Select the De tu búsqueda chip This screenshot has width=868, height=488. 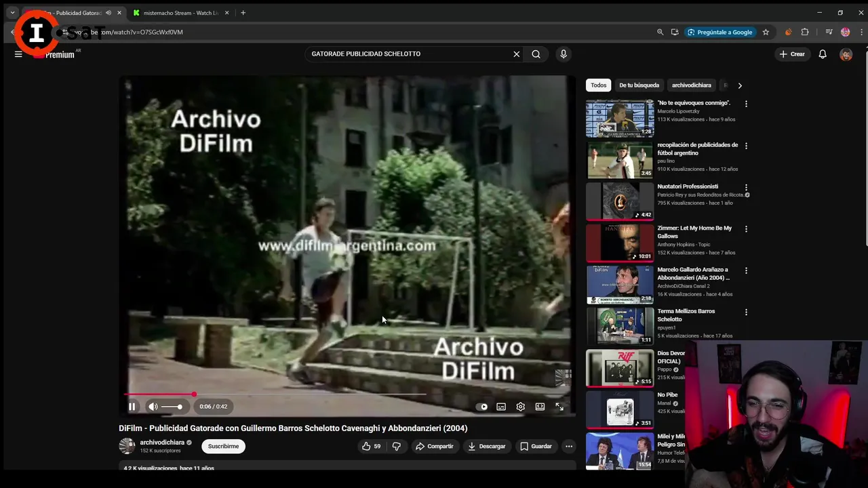pos(639,85)
